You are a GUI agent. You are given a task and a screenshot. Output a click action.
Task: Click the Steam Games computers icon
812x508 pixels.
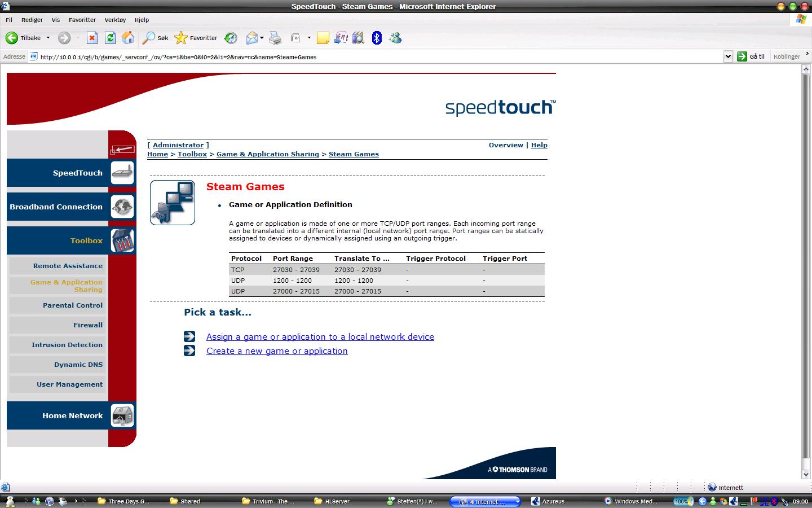point(173,203)
